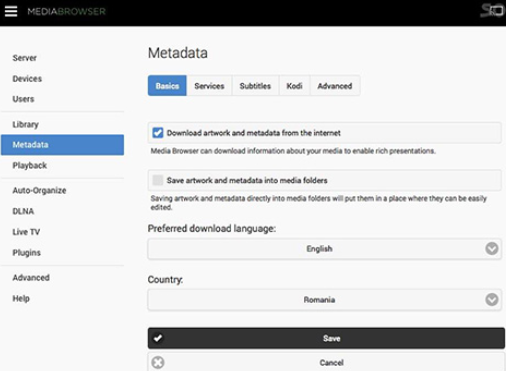Click the Media Browser can download information text
The height and width of the screenshot is (371, 506).
click(x=293, y=151)
